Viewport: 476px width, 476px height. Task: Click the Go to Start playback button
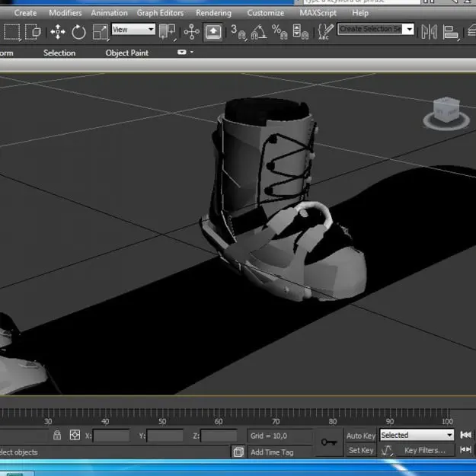pyautogui.click(x=465, y=435)
